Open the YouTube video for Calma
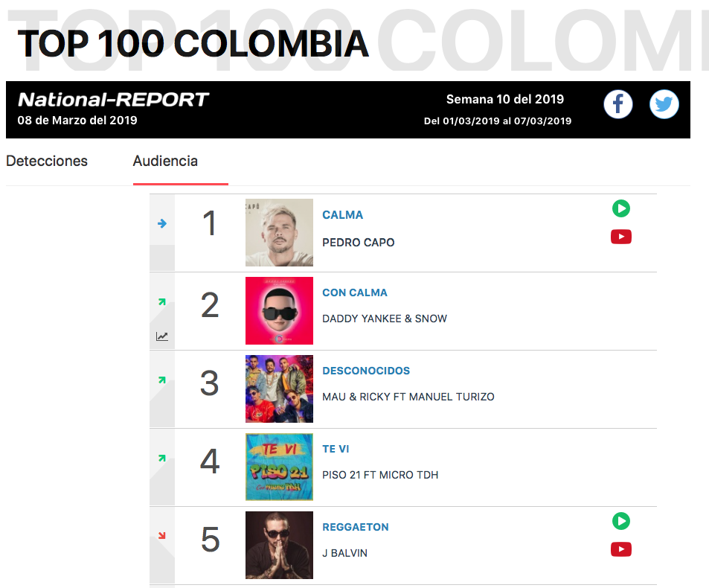 click(620, 237)
